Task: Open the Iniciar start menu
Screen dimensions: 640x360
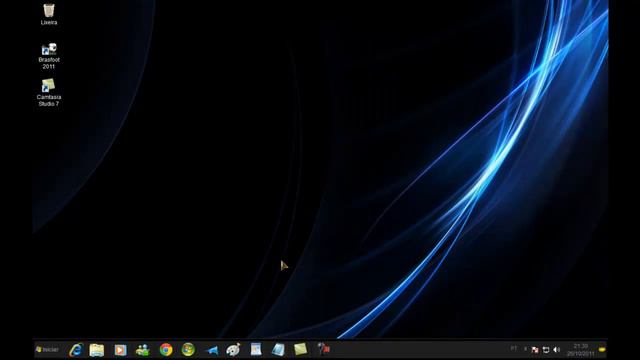Action: 47,349
